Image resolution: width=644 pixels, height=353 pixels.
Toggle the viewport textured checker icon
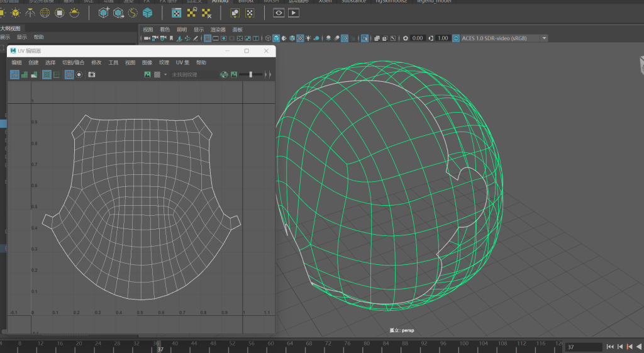[x=300, y=38]
